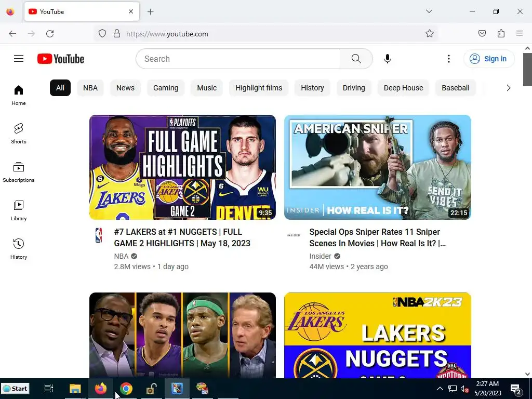Start voice search with microphone icon

click(388, 59)
